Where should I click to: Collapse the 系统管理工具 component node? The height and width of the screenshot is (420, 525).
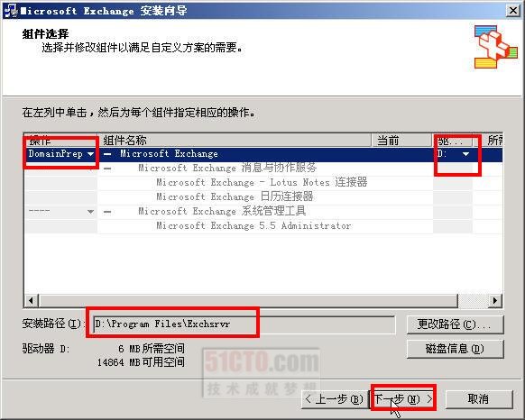[107, 212]
